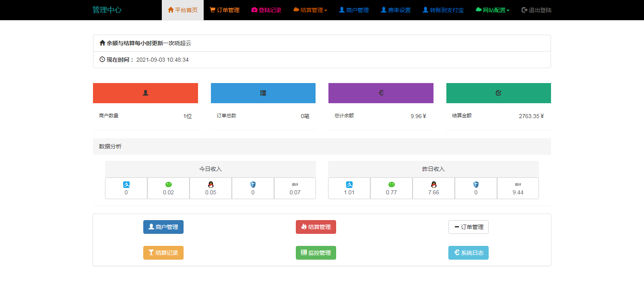This screenshot has width=644, height=308.
Task: Click the euro icon on purple card
Action: pos(381,93)
